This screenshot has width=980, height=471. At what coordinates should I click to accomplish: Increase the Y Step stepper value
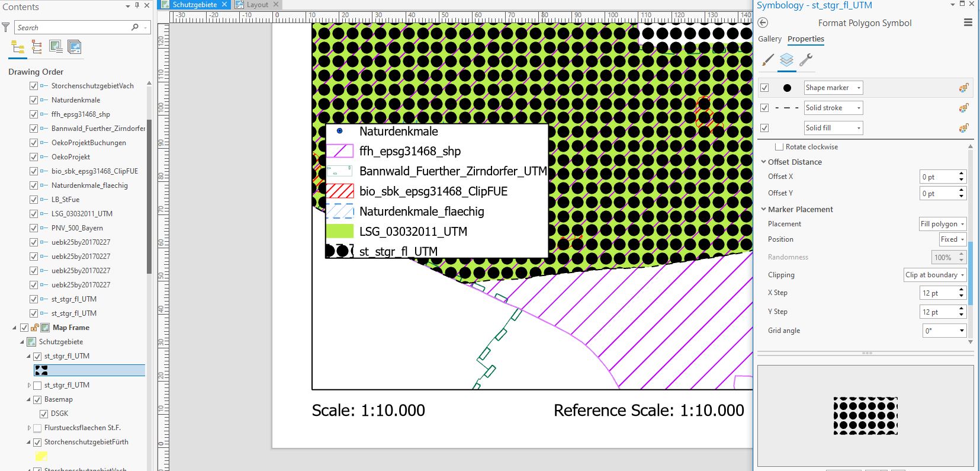pyautogui.click(x=962, y=308)
